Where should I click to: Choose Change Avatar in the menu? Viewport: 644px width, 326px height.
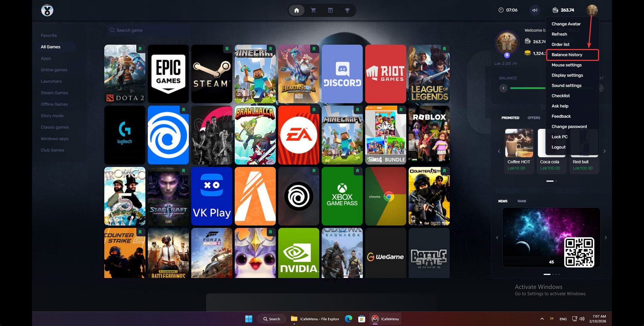(566, 24)
